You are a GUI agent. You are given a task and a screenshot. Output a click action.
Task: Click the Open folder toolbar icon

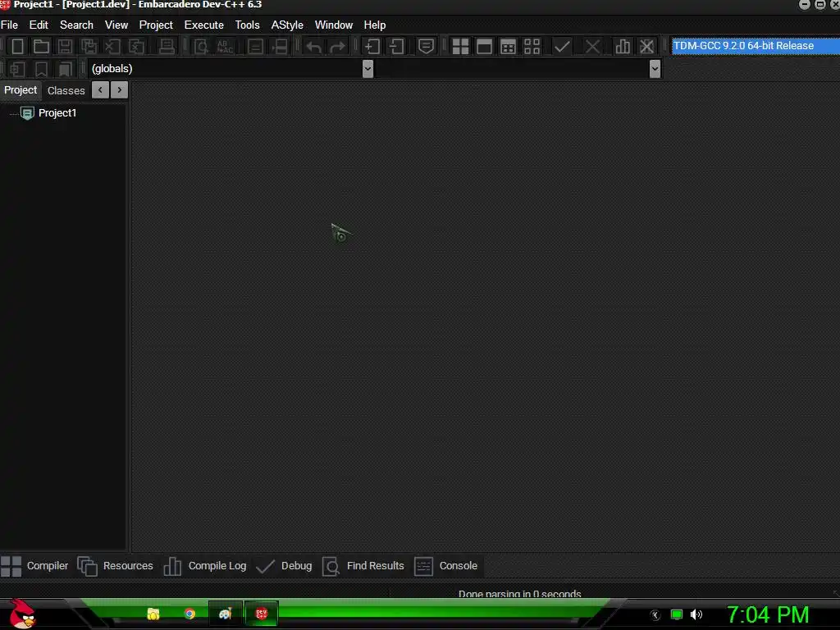point(41,46)
